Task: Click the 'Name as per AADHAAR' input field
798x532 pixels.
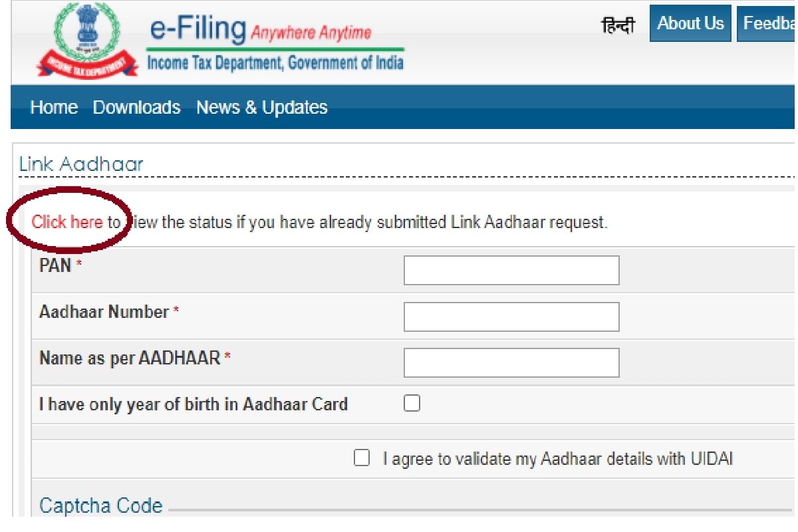Action: 511,362
